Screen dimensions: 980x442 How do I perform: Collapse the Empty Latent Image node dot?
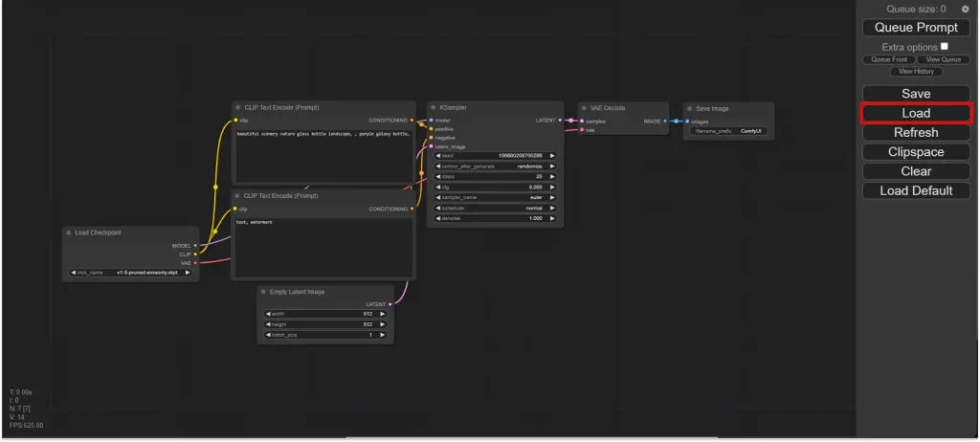pos(263,291)
